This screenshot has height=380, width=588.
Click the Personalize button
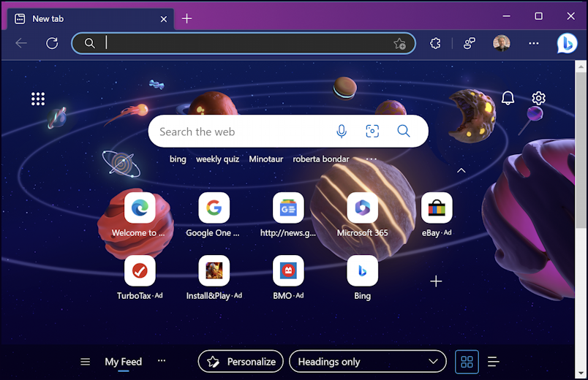pyautogui.click(x=241, y=362)
